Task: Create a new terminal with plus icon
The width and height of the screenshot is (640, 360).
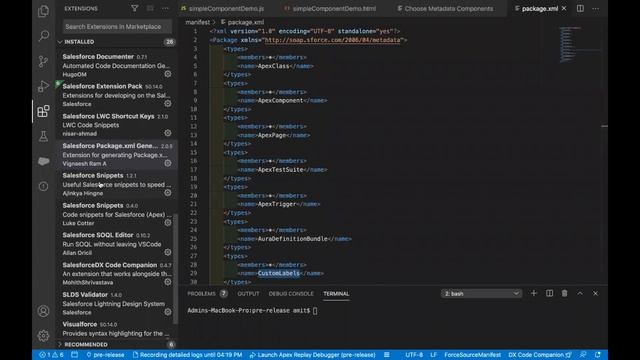Action: 533,293
